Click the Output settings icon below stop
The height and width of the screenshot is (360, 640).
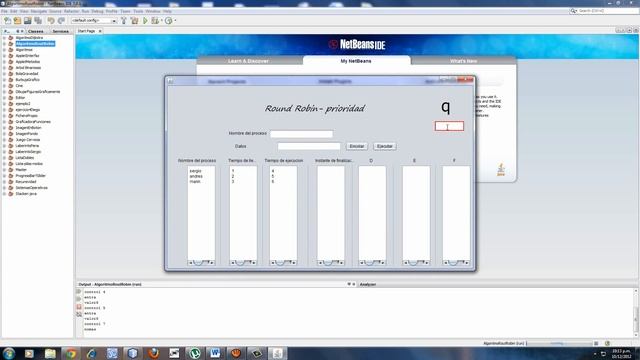(79, 314)
